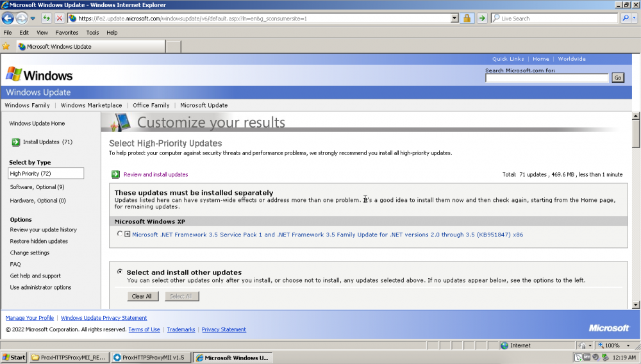Viewport: 641px width, 364px height.
Task: Open Favorites Center star icon
Action: point(6,47)
